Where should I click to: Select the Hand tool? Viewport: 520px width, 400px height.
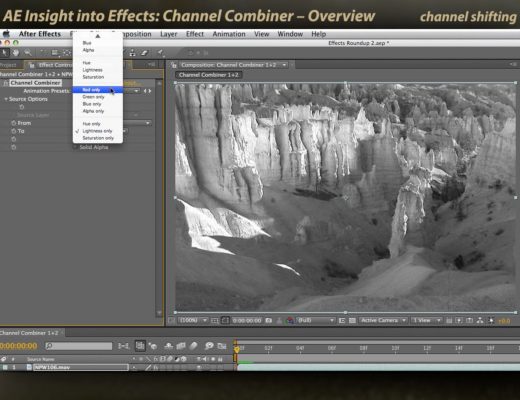point(16,53)
